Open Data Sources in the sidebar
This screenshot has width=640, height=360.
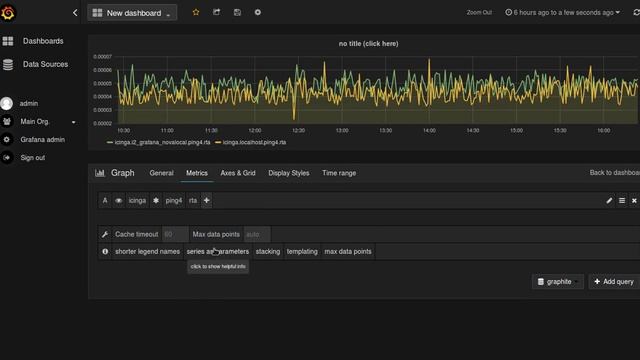pos(45,64)
